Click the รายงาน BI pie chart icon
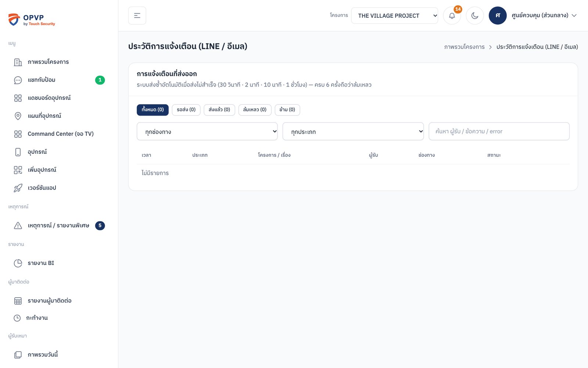The width and height of the screenshot is (588, 368). (x=18, y=263)
